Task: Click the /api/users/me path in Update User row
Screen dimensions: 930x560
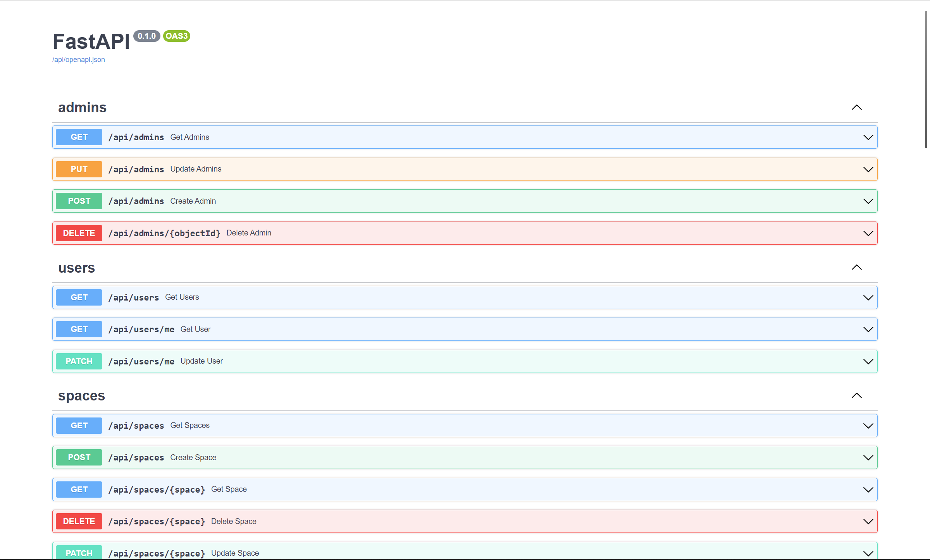Action: click(141, 362)
